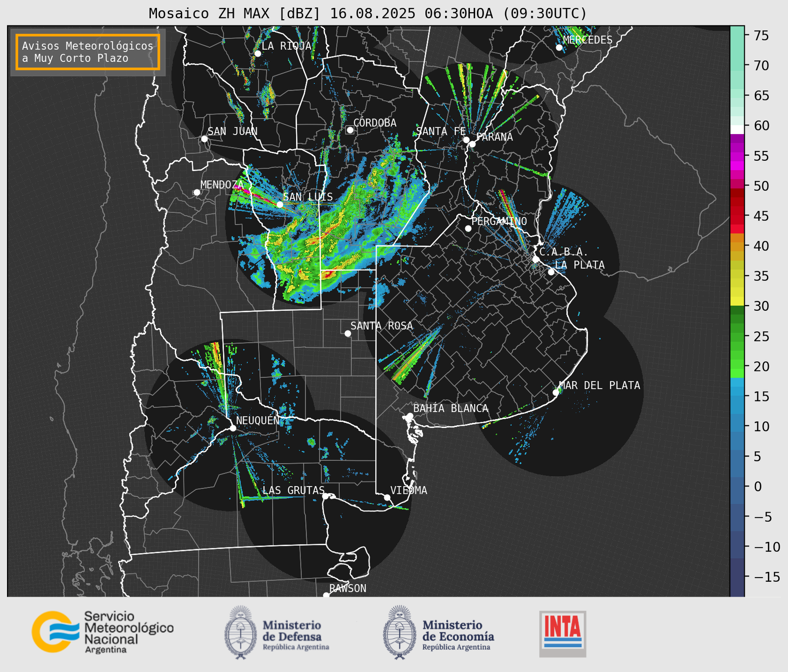
Task: Click the magenta 55 dBZ color band
Action: click(737, 157)
